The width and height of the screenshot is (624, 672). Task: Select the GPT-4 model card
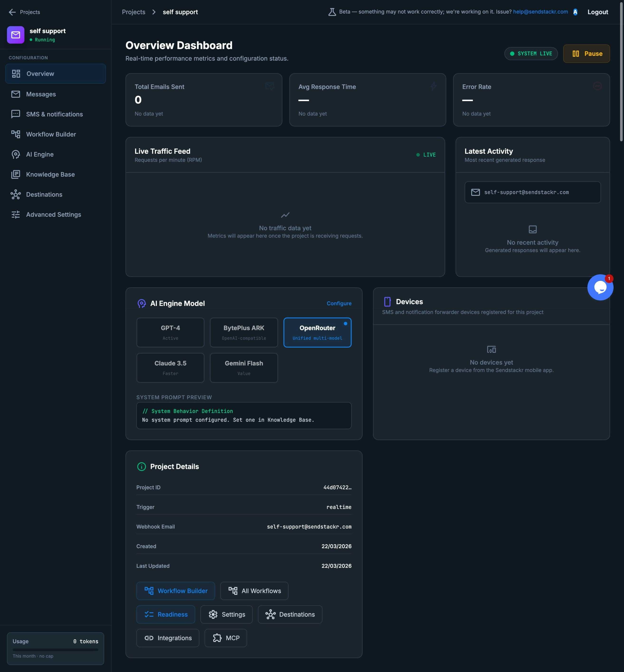[170, 332]
